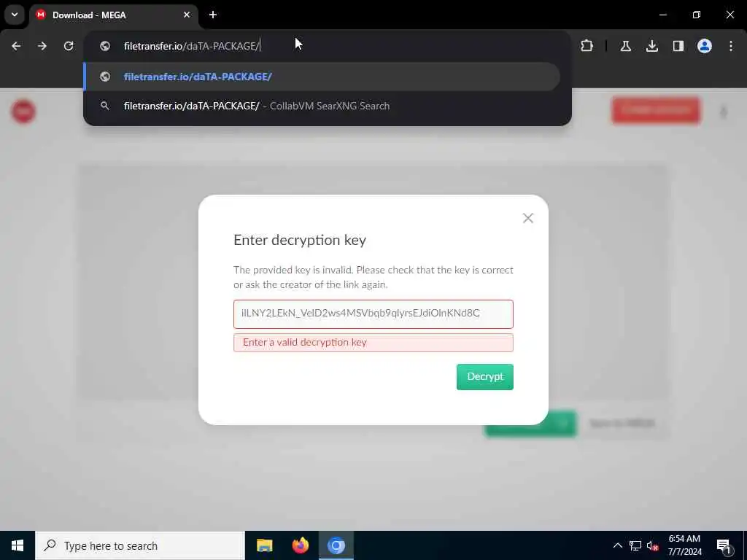The height and width of the screenshot is (560, 747).
Task: Open the Chrome Labs flask icon
Action: [x=626, y=46]
